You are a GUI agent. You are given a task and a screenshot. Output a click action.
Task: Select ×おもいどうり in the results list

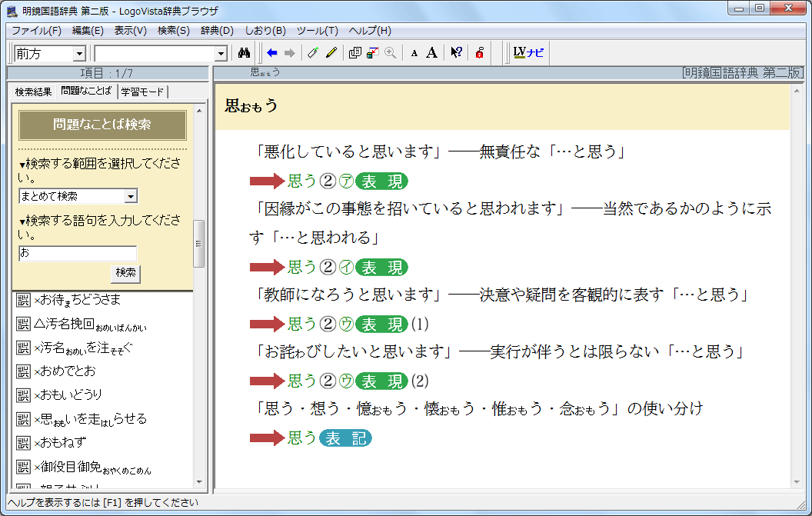tap(68, 395)
